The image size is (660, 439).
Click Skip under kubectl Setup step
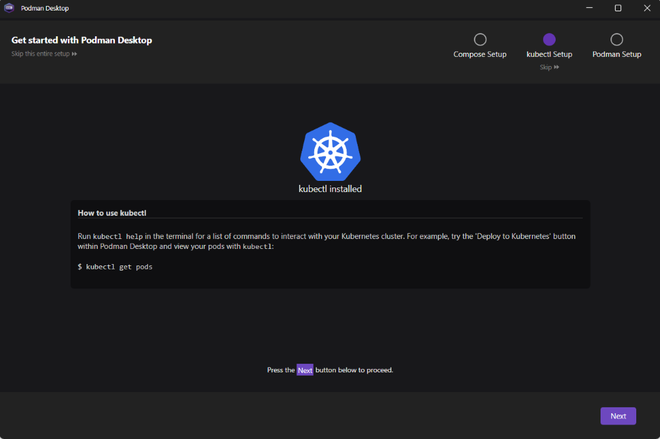click(549, 67)
